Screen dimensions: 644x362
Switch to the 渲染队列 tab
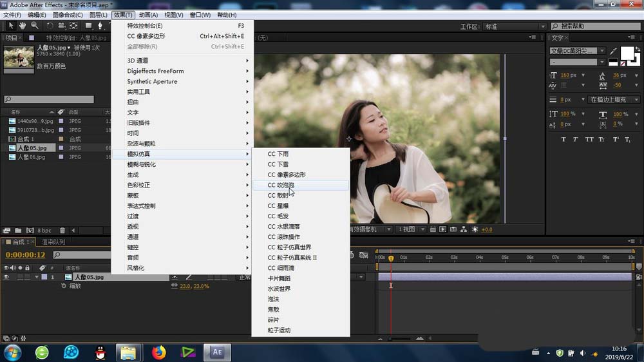pos(53,242)
